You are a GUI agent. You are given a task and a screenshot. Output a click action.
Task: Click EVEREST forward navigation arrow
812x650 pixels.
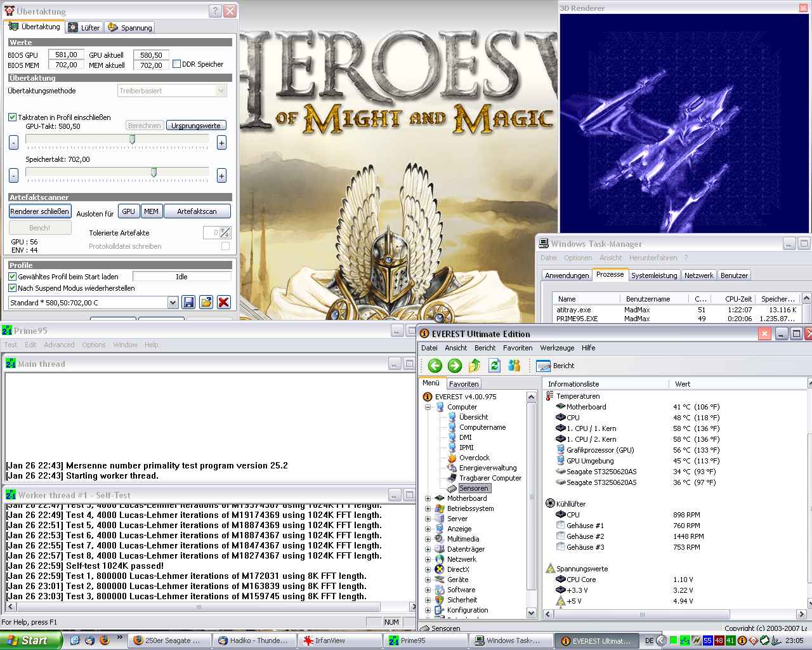coord(454,366)
